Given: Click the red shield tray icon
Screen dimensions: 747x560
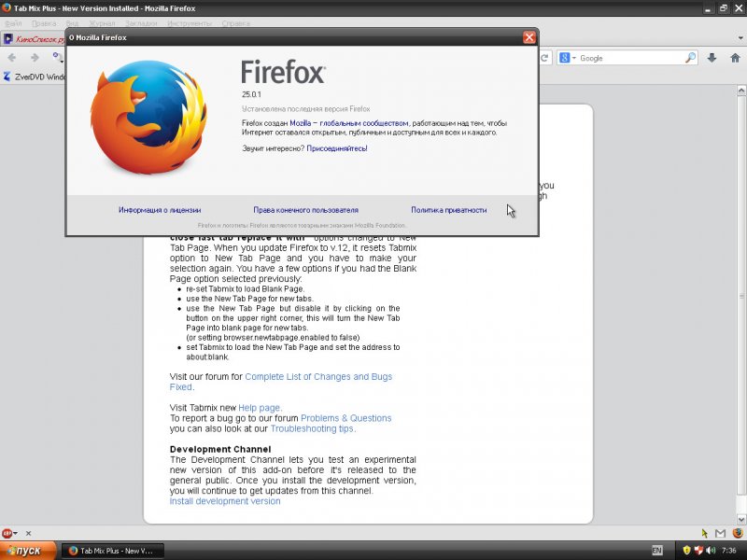Looking at the screenshot, I should (x=698, y=551).
